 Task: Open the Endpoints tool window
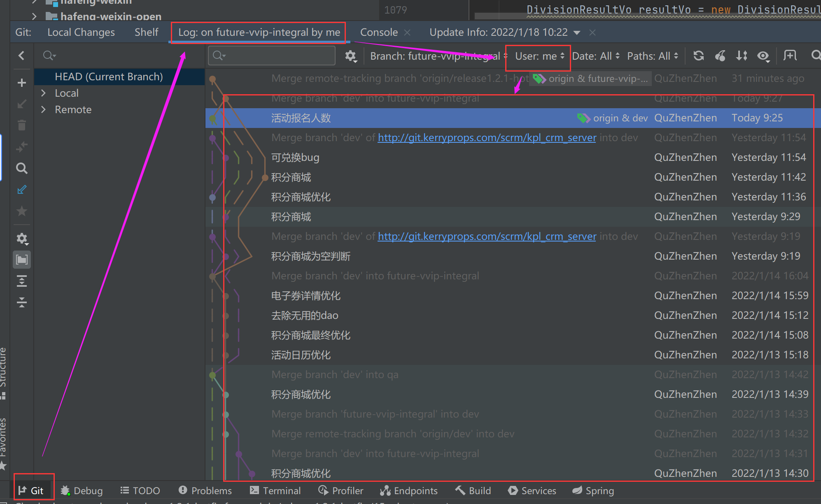pyautogui.click(x=409, y=490)
